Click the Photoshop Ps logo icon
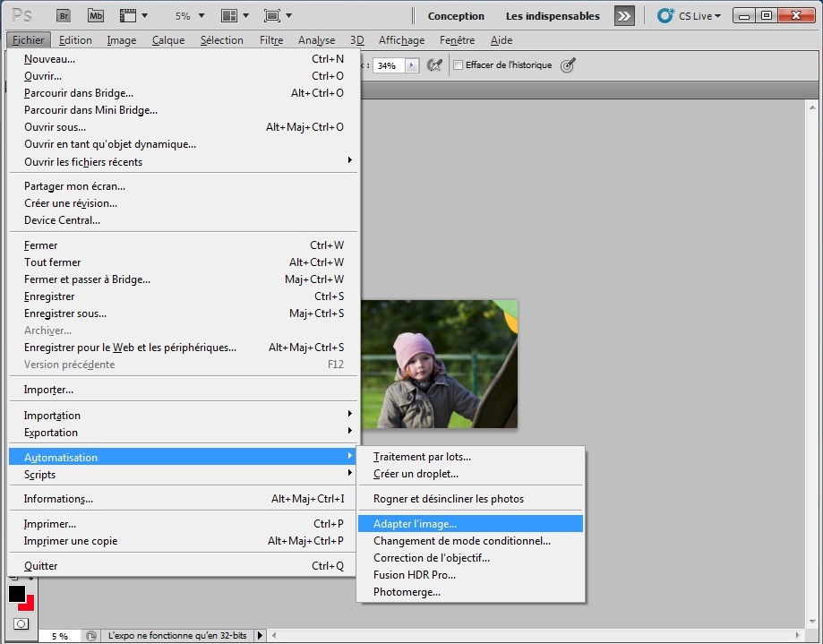 tap(21, 16)
